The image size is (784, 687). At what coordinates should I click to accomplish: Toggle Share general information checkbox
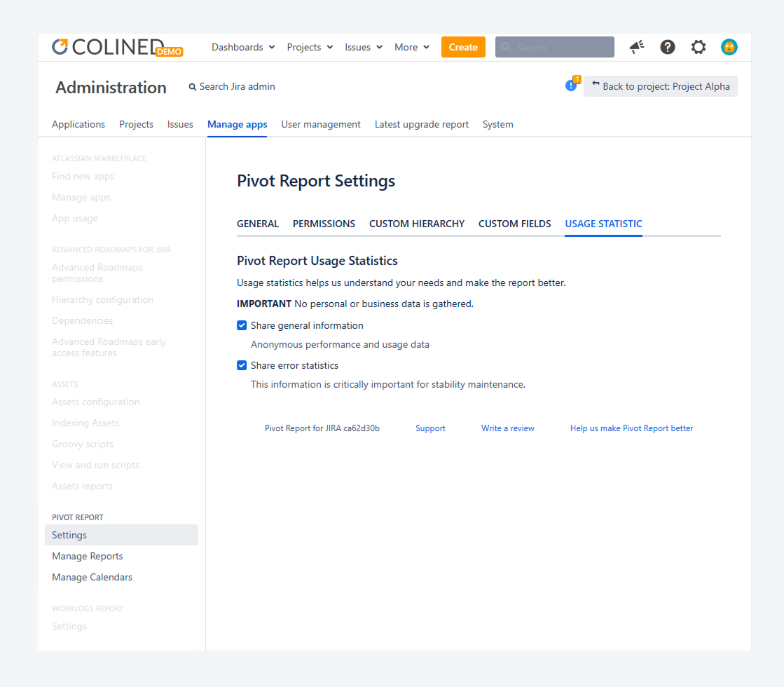pos(242,326)
